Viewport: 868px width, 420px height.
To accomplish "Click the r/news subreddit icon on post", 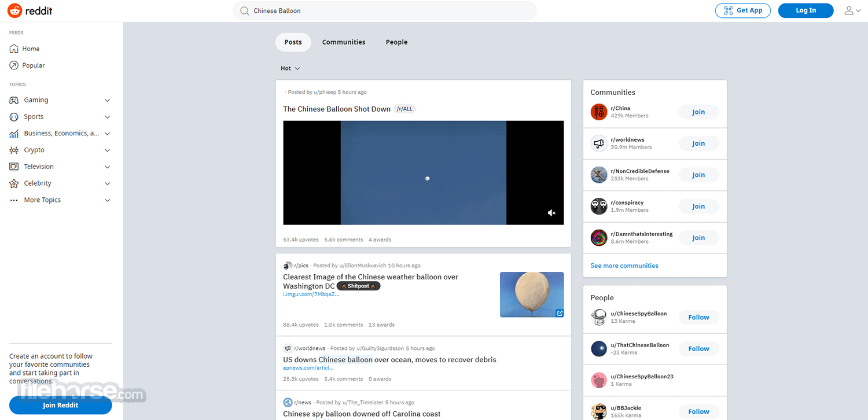I will (x=288, y=403).
